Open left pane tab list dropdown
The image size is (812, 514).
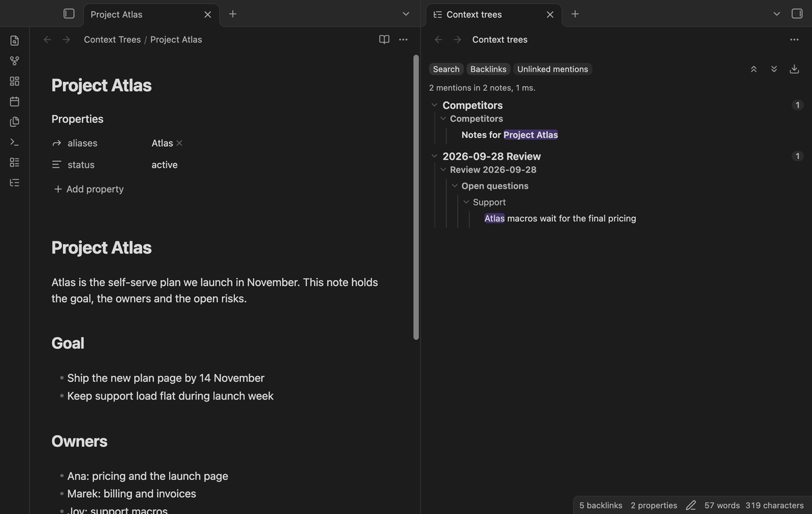coord(406,14)
